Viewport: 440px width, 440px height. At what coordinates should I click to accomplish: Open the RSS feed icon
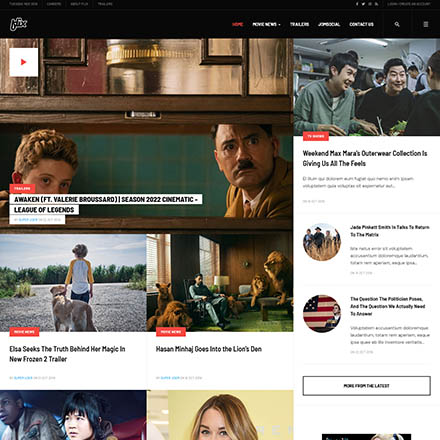coord(376,4)
